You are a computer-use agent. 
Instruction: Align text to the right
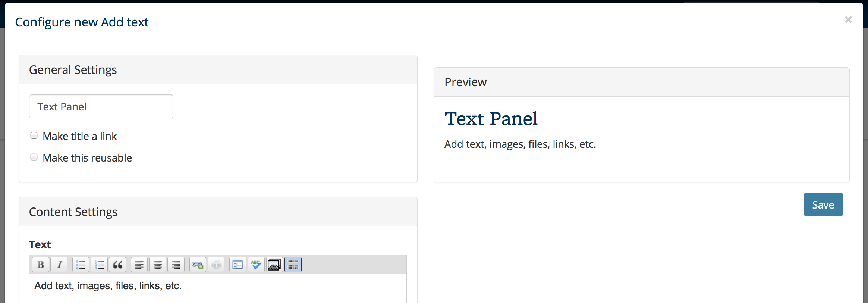tap(176, 265)
